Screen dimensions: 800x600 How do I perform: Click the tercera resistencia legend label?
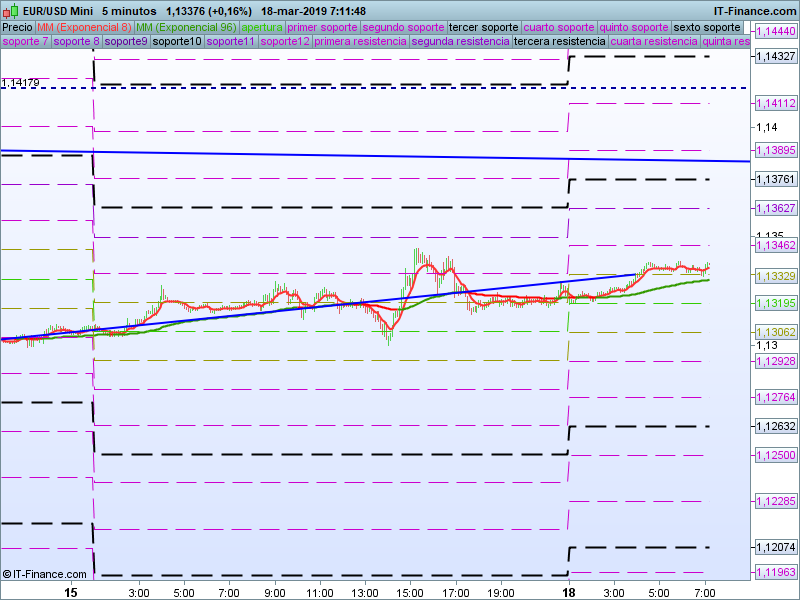tap(558, 42)
